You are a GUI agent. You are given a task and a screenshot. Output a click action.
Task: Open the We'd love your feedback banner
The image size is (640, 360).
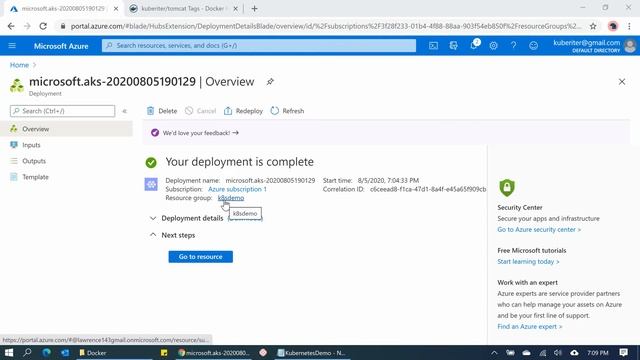(200, 133)
